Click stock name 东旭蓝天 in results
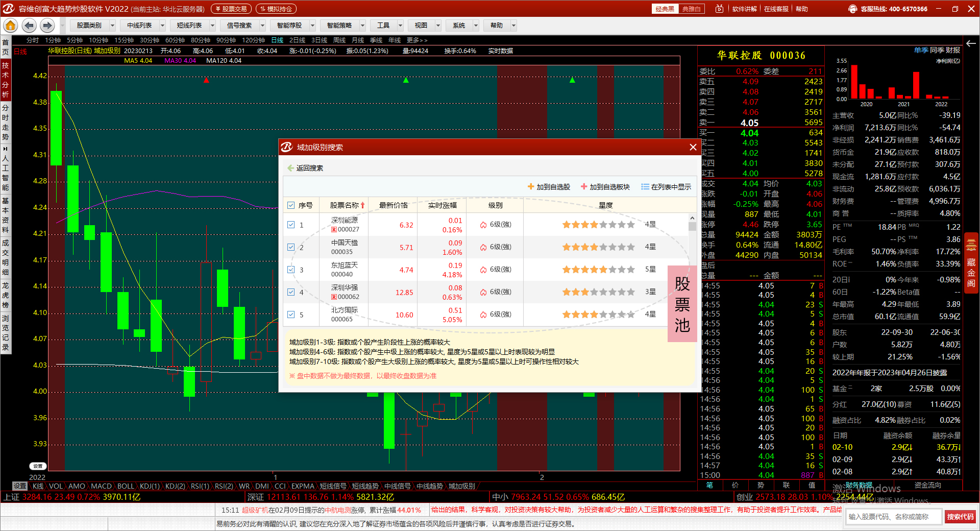This screenshot has height=531, width=980. (344, 265)
